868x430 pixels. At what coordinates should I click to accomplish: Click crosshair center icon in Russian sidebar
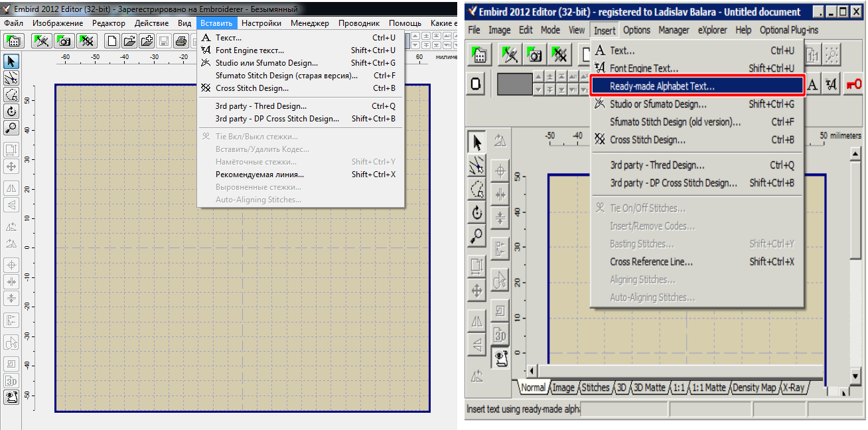tap(11, 265)
